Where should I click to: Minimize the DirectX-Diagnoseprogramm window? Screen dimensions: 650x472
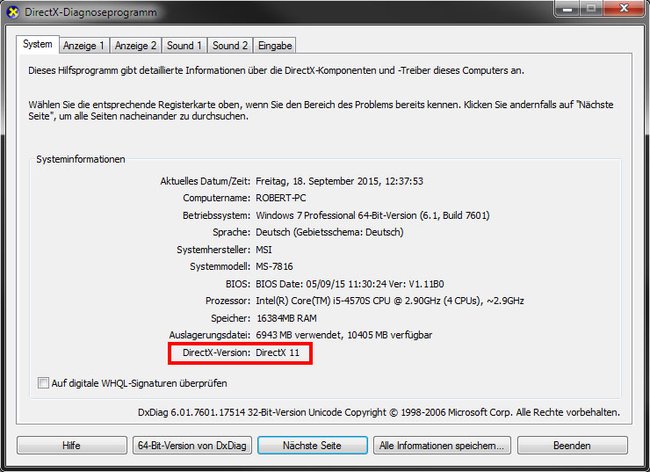(568, 8)
